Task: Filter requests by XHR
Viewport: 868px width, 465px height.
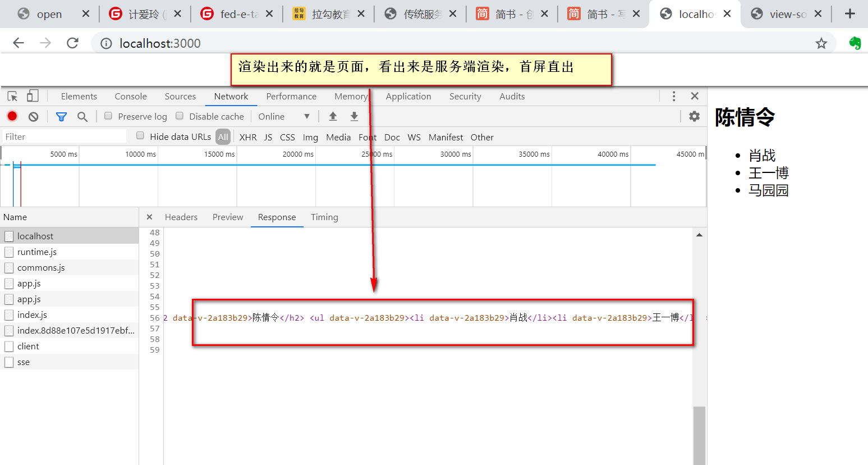Action: pos(248,137)
